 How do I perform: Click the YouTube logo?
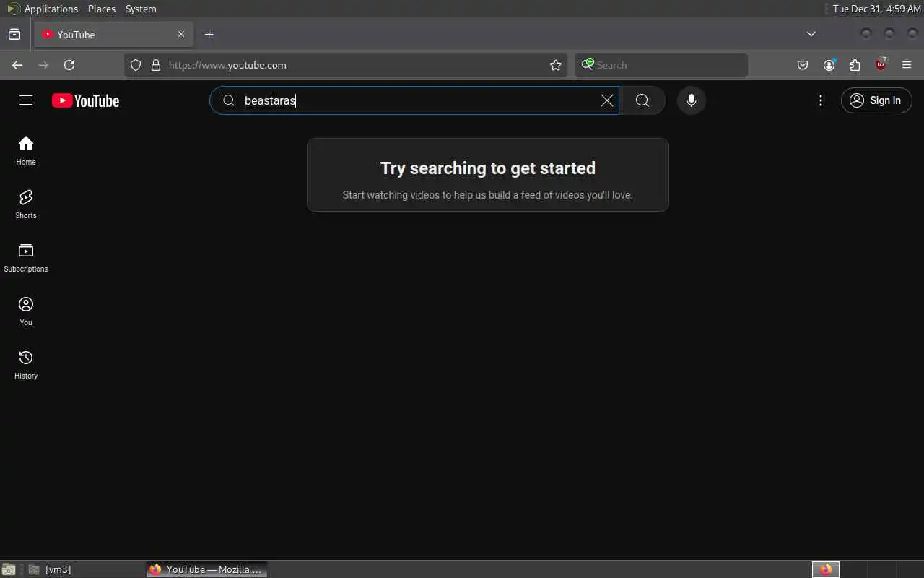coord(85,101)
